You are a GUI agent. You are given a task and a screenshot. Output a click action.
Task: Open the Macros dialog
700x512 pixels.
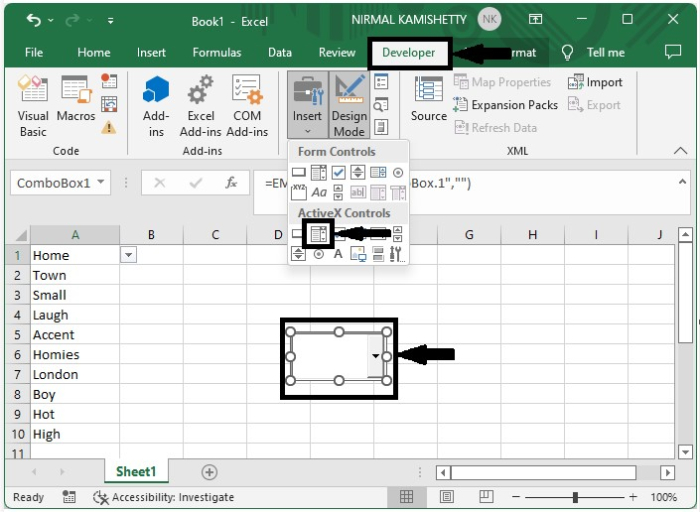pyautogui.click(x=76, y=99)
